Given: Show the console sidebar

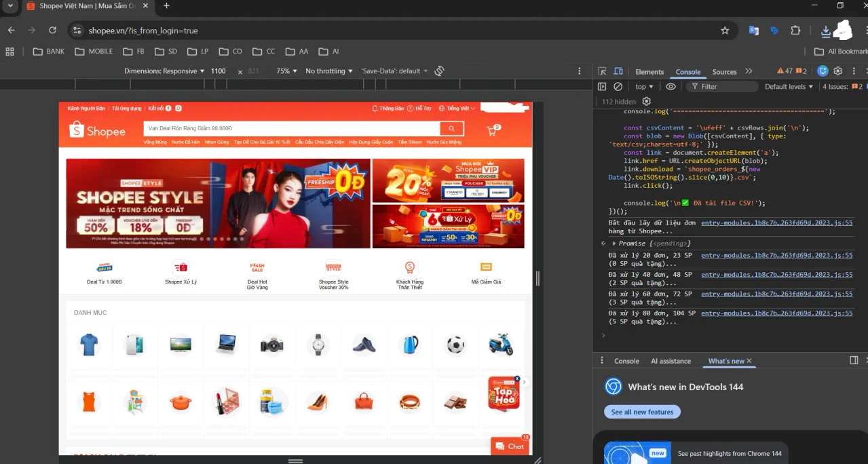Looking at the screenshot, I should (x=602, y=87).
